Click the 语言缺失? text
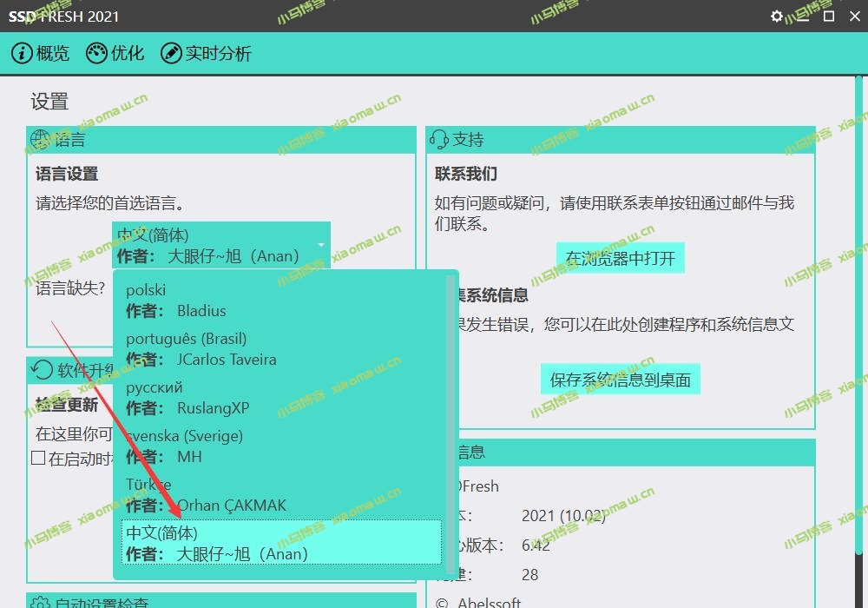The width and height of the screenshot is (868, 608). click(70, 288)
